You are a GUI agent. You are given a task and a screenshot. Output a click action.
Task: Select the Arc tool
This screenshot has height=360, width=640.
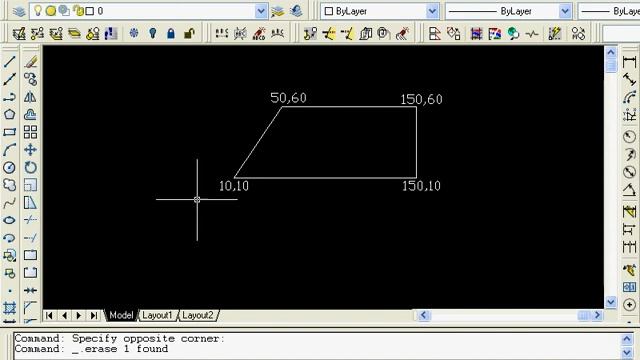[x=10, y=150]
